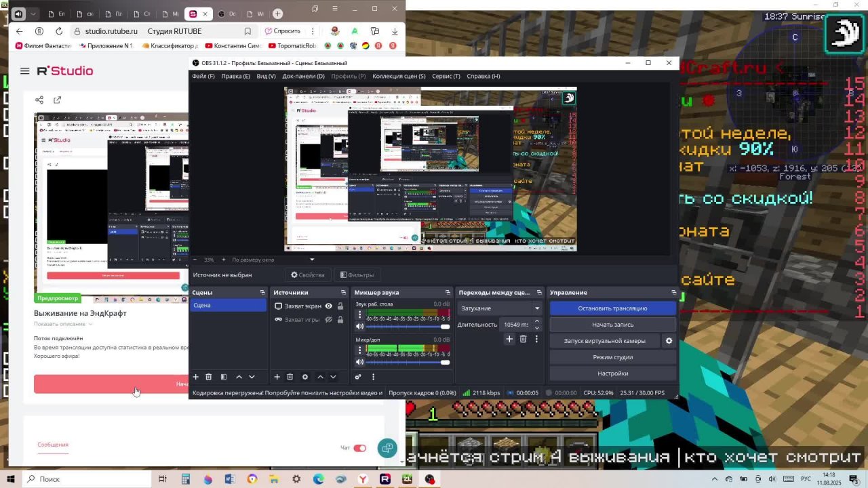Open the OBS Docks menu
The image size is (868, 488).
click(303, 76)
